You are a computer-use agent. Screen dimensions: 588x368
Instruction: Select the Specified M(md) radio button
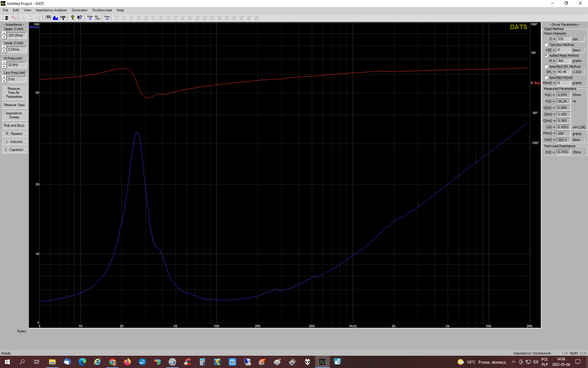click(x=546, y=78)
